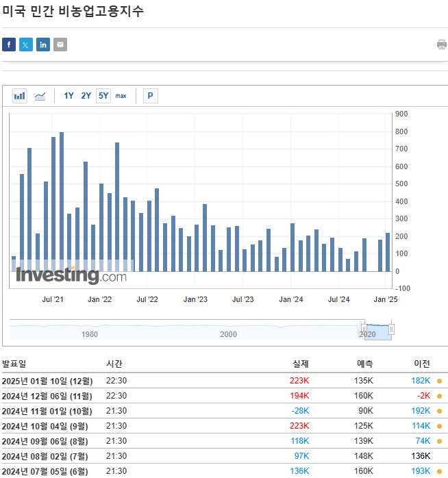Click the actual value 194K
The height and width of the screenshot is (478, 448).
[x=299, y=396]
